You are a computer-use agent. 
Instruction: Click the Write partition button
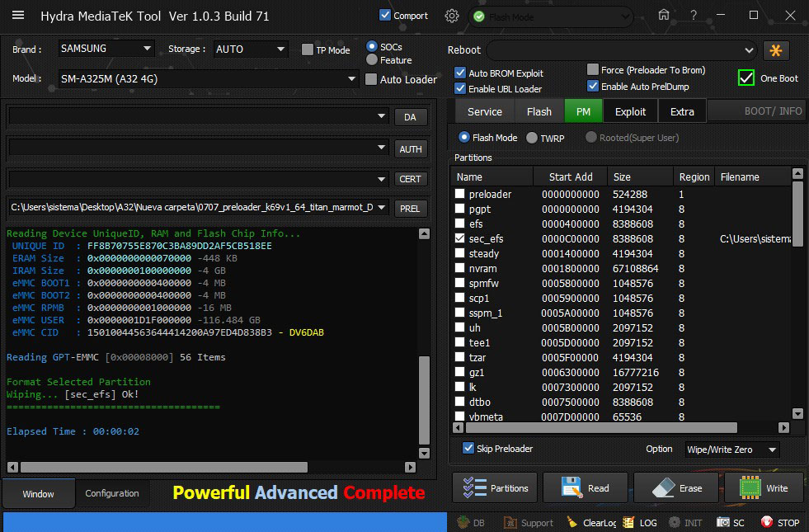[x=764, y=488]
